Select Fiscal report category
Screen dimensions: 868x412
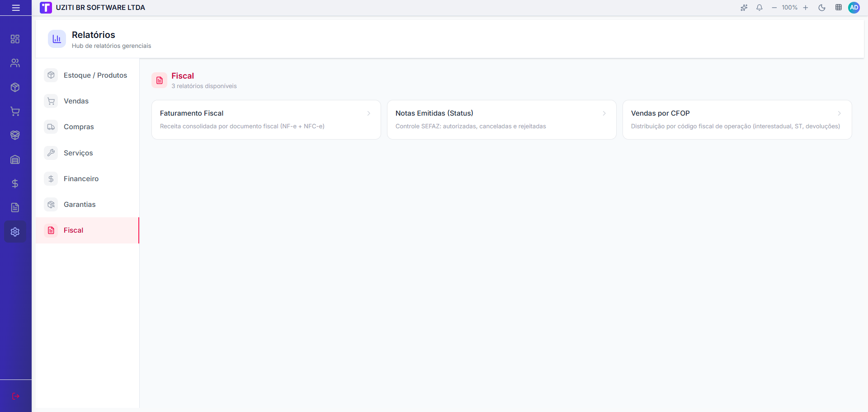tap(87, 230)
